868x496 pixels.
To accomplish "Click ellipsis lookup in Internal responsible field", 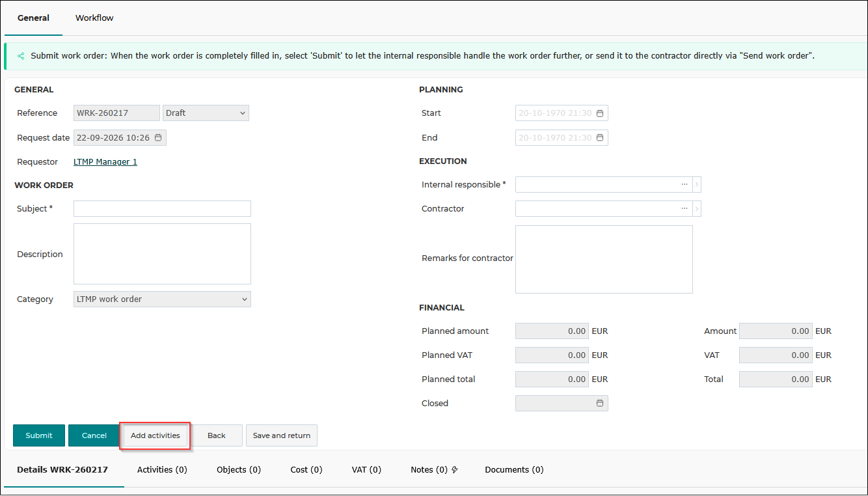I will pyautogui.click(x=685, y=184).
